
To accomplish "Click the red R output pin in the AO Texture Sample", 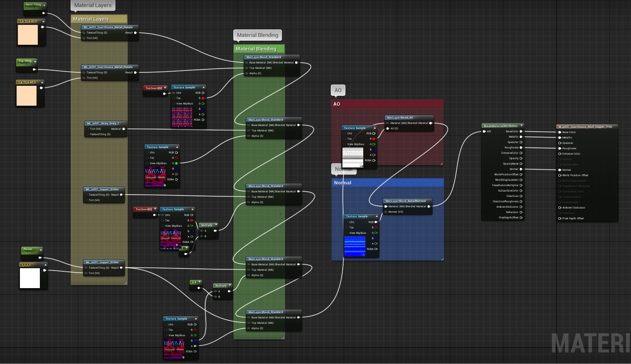I will coord(374,139).
